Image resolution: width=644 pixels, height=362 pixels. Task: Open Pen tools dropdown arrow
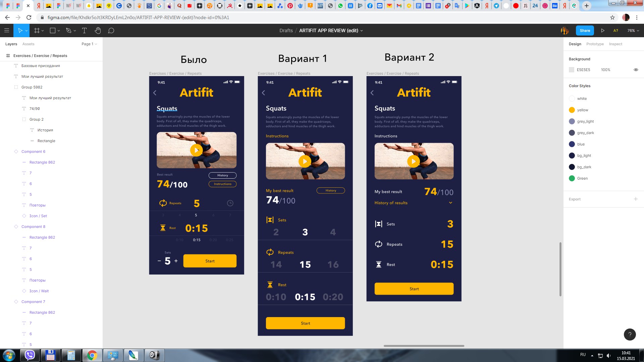coord(75,31)
